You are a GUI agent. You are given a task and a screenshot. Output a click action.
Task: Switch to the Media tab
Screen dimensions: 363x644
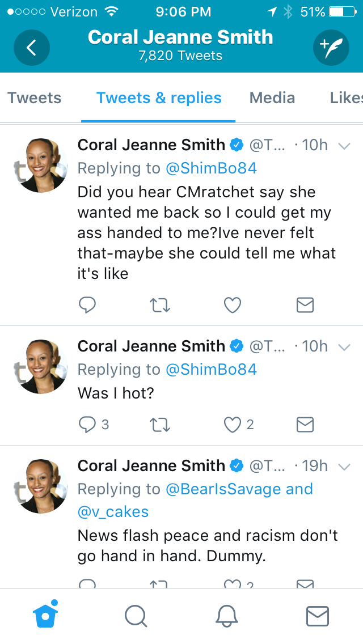[272, 98]
